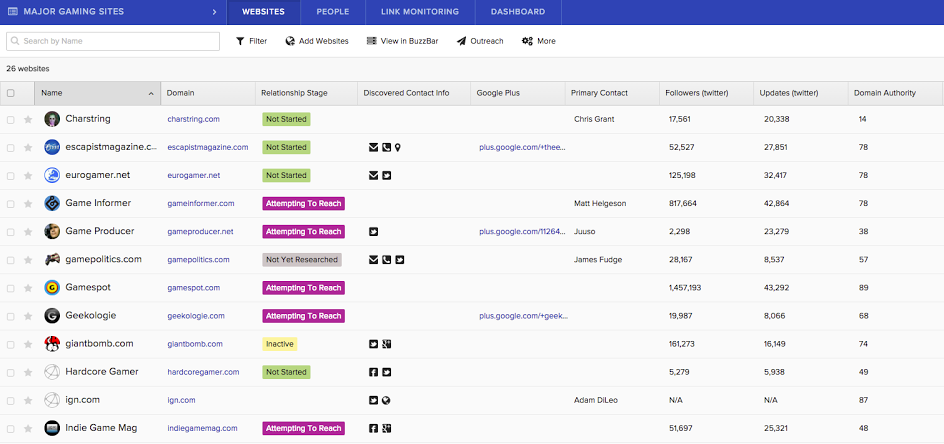Screen dimensions: 944x444
Task: Click Add Websites button
Action: point(317,41)
